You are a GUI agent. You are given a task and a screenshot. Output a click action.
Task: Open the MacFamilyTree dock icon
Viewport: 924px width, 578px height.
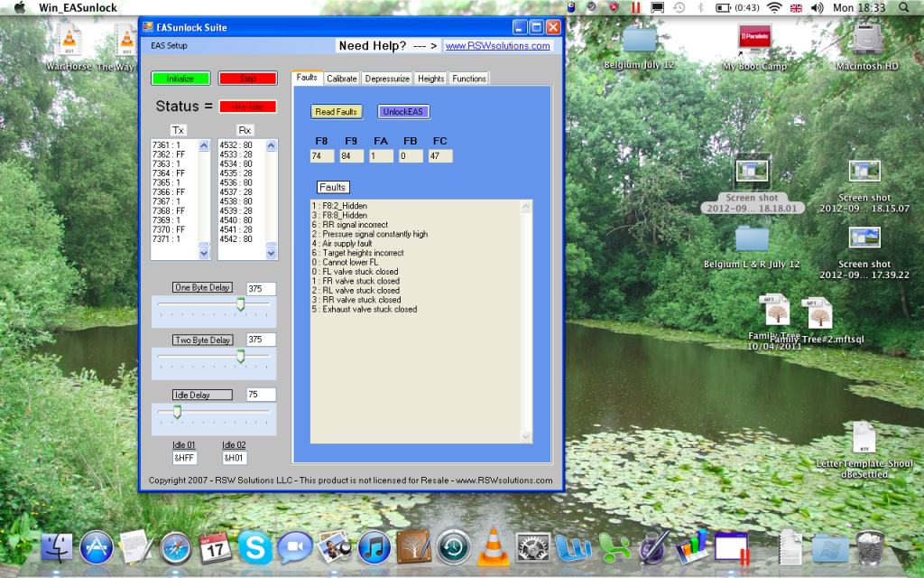[x=413, y=547]
